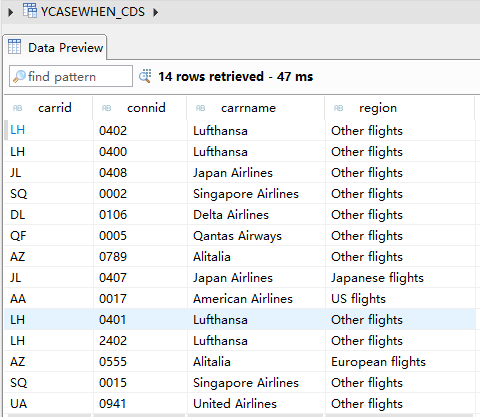
Task: Click the rows retrieved query icon
Action: click(145, 76)
